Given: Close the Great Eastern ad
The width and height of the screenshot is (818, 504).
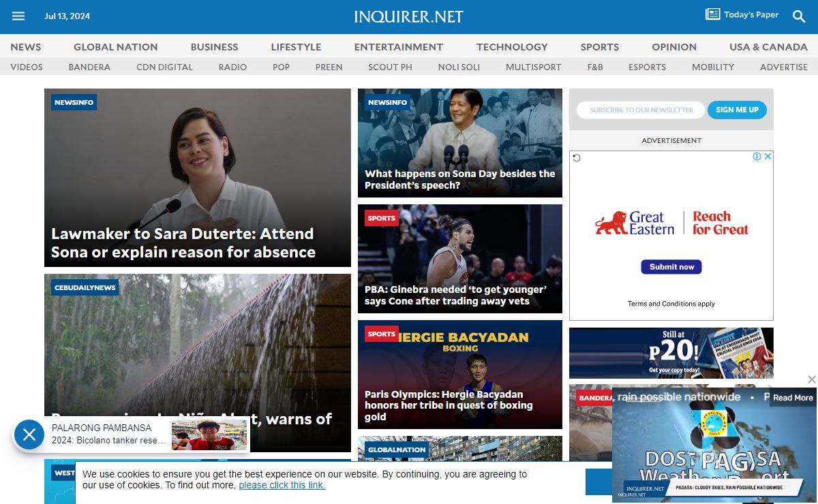Looking at the screenshot, I should [x=768, y=157].
